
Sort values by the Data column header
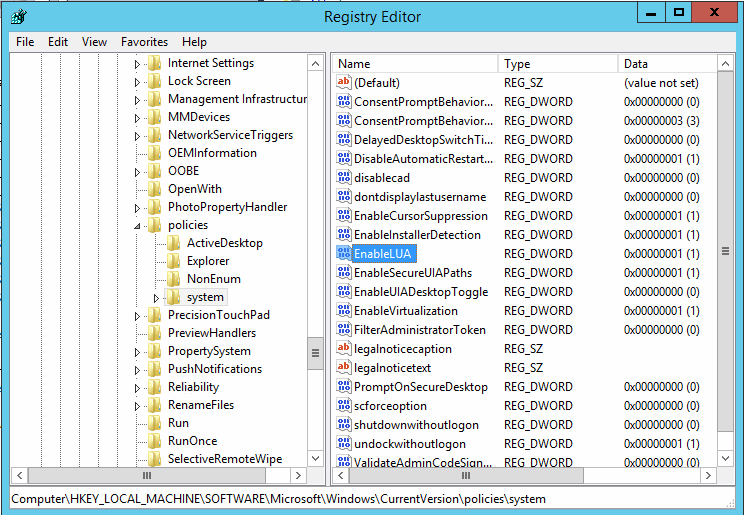point(668,64)
